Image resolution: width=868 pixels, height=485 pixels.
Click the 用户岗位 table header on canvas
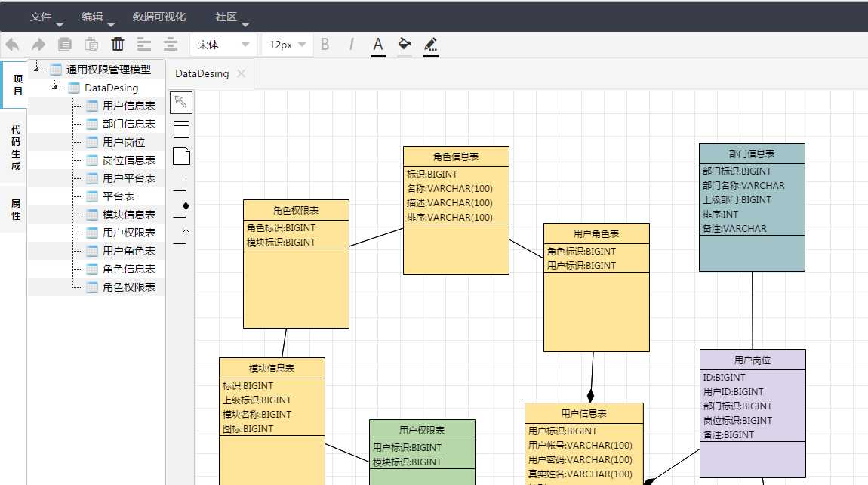(753, 360)
